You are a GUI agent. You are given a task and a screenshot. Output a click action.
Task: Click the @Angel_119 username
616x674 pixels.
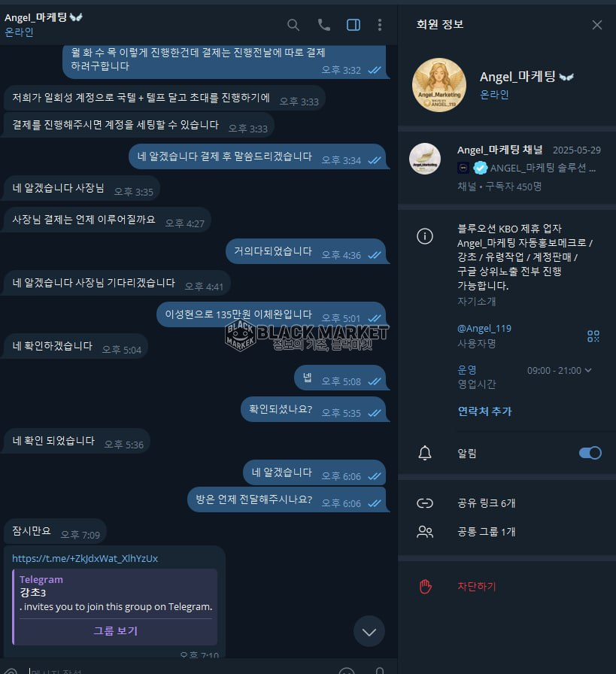(x=484, y=329)
